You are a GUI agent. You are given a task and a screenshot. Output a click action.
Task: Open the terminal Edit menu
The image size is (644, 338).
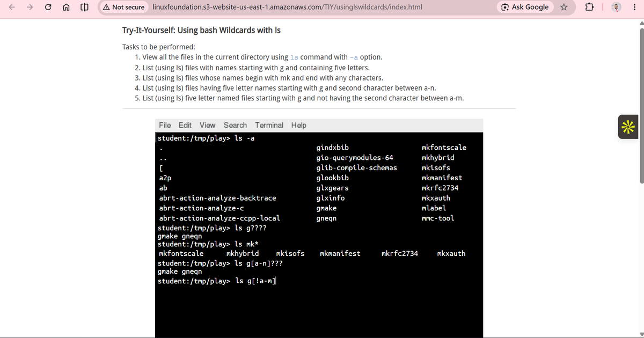185,125
